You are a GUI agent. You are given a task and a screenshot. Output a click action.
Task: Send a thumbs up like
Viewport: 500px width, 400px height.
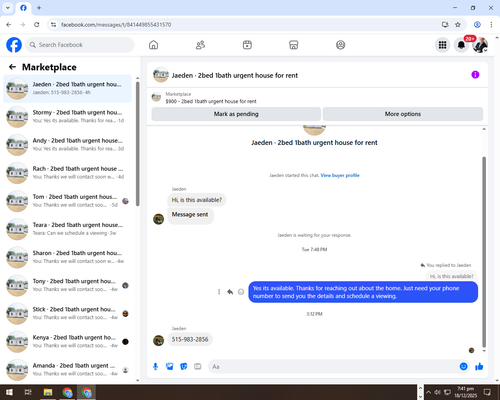point(479,367)
